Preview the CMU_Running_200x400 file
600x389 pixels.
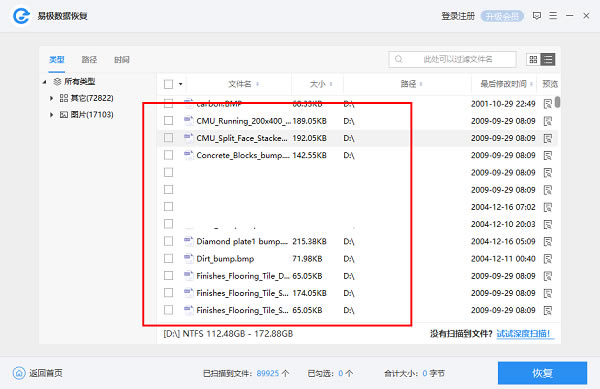click(548, 121)
